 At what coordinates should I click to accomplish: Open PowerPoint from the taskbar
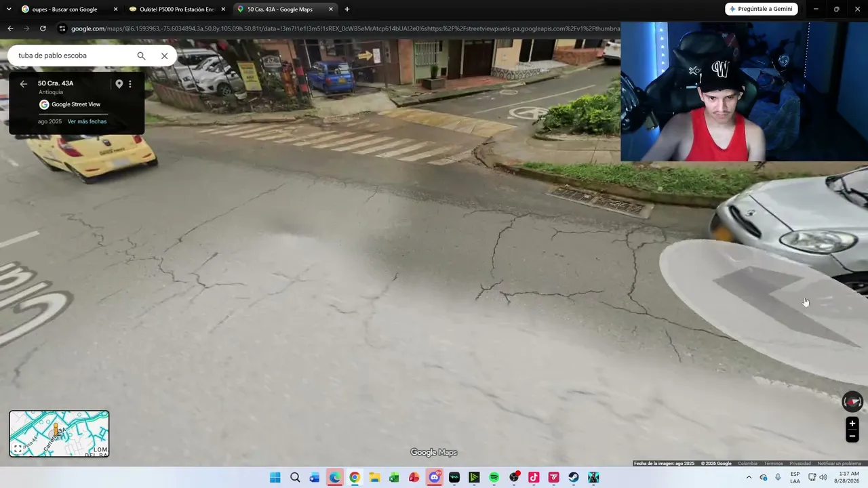pyautogui.click(x=414, y=477)
